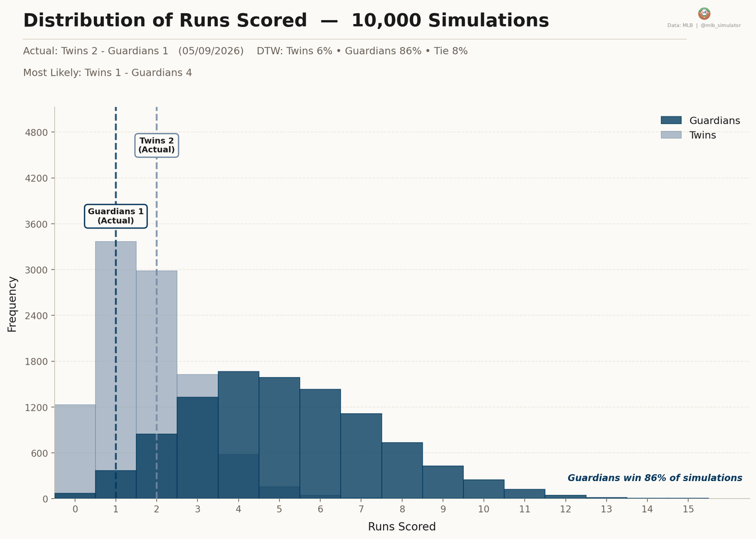Click the 'Guardians 1 (Actual)' annotation box

pos(116,216)
